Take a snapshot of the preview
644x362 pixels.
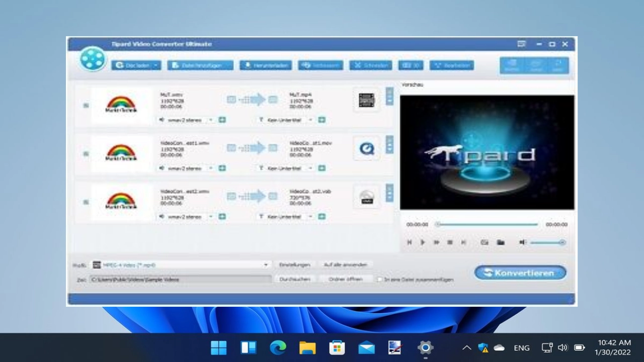484,242
